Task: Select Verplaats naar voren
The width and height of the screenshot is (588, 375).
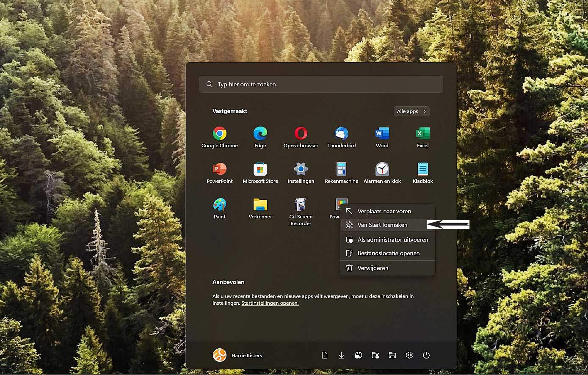Action: pos(387,211)
